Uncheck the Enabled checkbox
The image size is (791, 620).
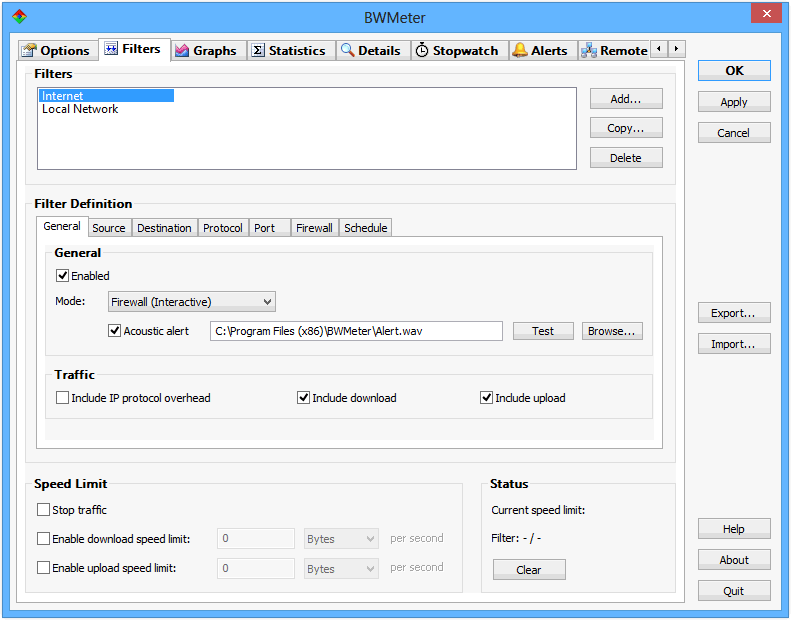(62, 275)
